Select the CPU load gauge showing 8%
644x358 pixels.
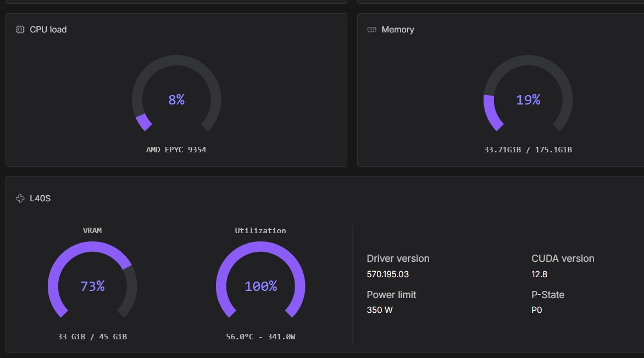[176, 93]
